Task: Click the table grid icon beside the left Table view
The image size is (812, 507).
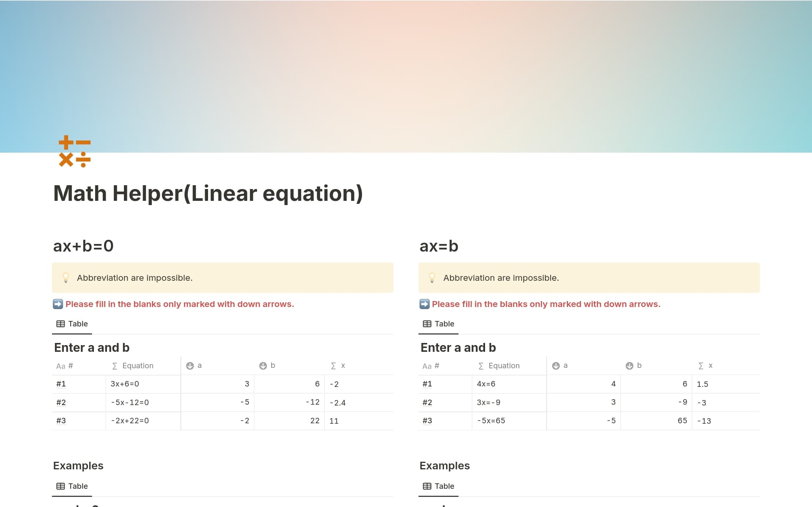Action: click(x=60, y=323)
